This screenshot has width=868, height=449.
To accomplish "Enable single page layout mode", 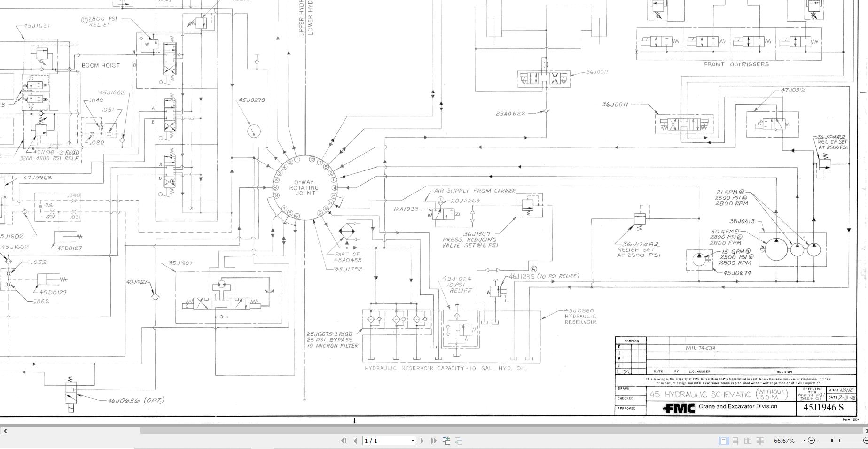I will pyautogui.click(x=723, y=441).
